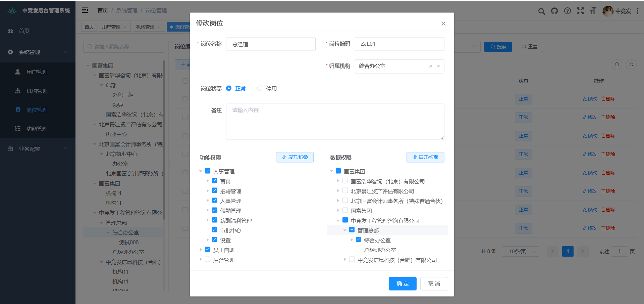Clear the 归属机构 selection with x icon
The height and width of the screenshot is (304, 644).
pos(431,66)
